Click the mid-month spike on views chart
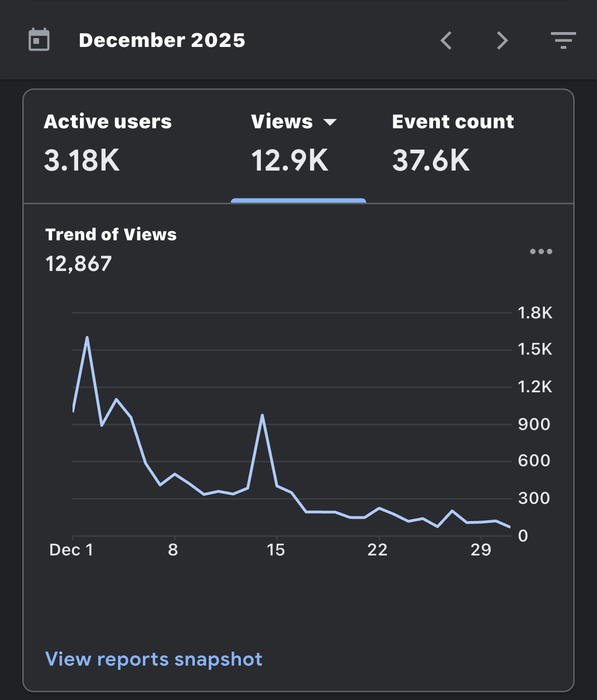The height and width of the screenshot is (700, 597). point(262,415)
